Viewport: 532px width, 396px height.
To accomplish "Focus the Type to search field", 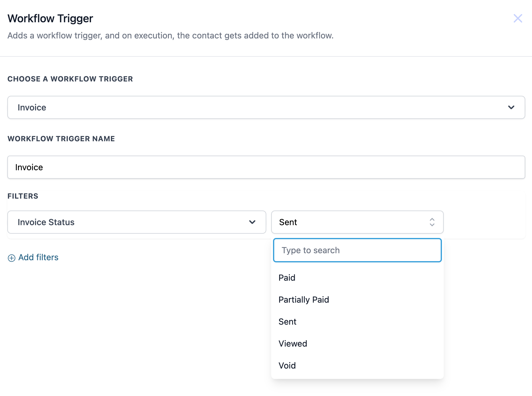I will click(x=357, y=250).
